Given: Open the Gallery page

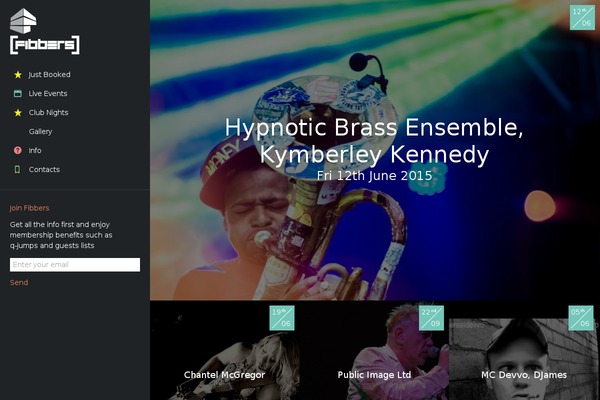Looking at the screenshot, I should point(41,131).
